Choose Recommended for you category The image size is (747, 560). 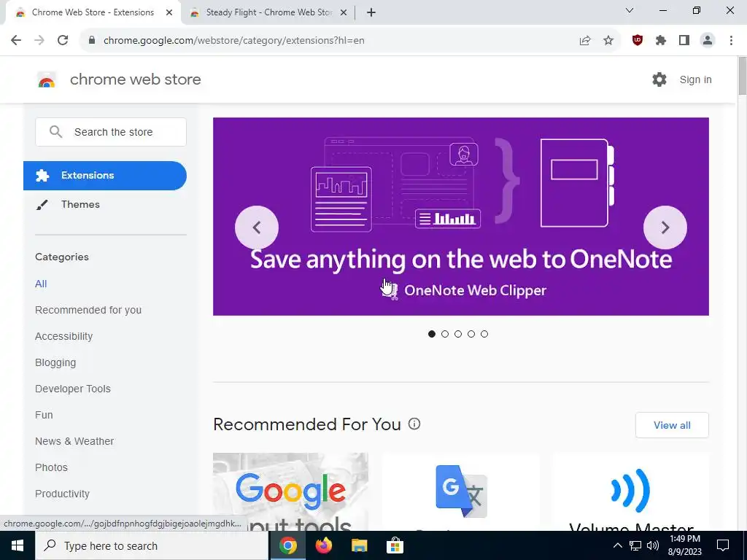pyautogui.click(x=88, y=310)
